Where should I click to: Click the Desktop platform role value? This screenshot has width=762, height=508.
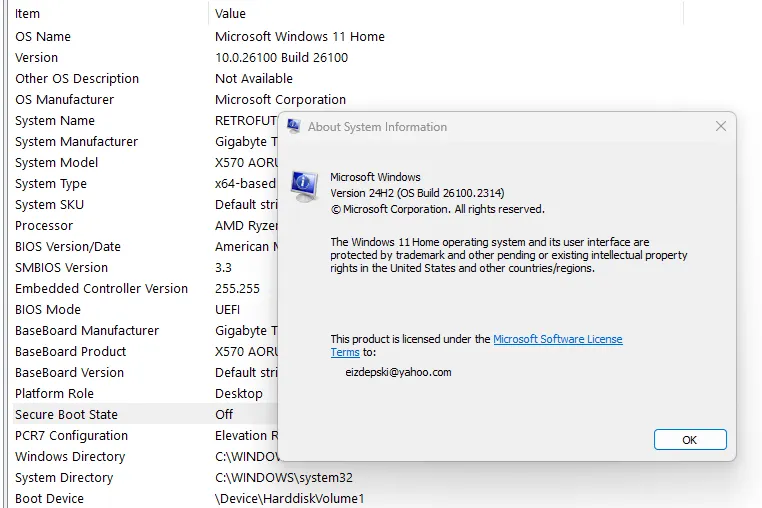(239, 393)
